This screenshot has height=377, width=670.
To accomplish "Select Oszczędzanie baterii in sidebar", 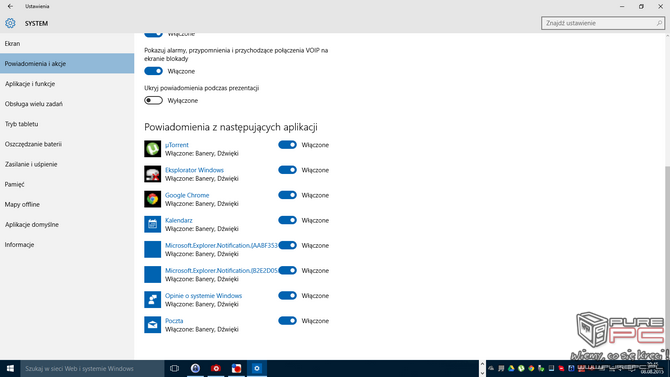I will click(x=67, y=144).
